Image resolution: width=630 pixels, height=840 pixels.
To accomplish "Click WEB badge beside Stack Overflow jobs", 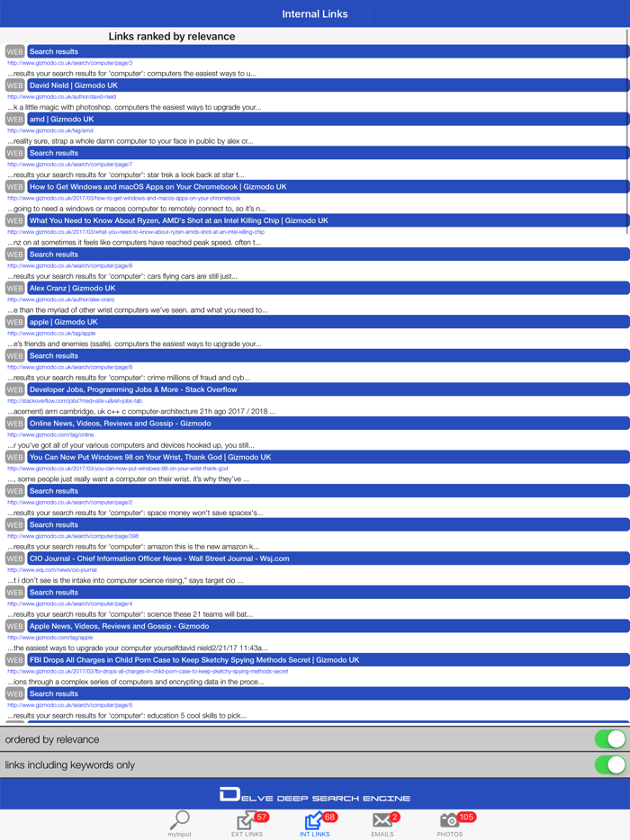I will [15, 389].
